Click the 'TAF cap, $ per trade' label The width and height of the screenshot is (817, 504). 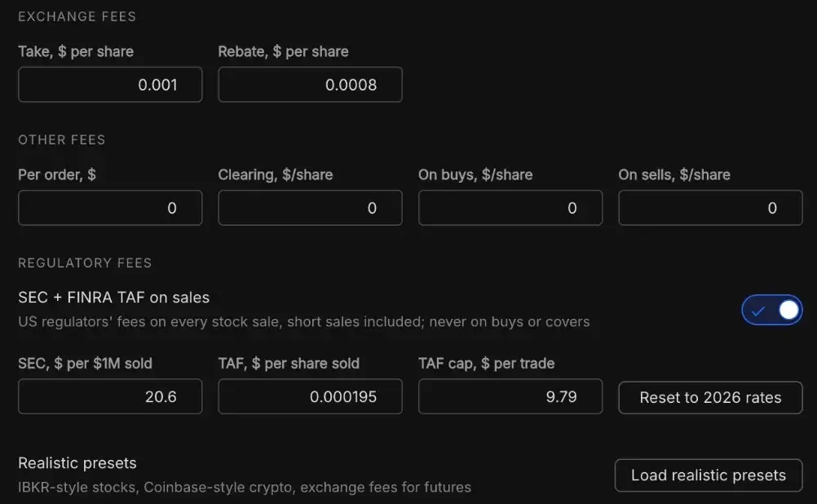(486, 363)
